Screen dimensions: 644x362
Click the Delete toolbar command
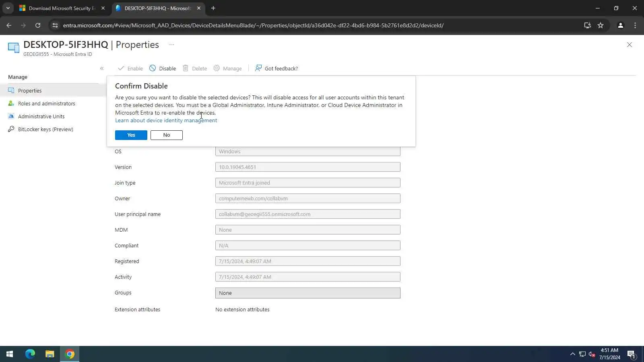(x=195, y=68)
